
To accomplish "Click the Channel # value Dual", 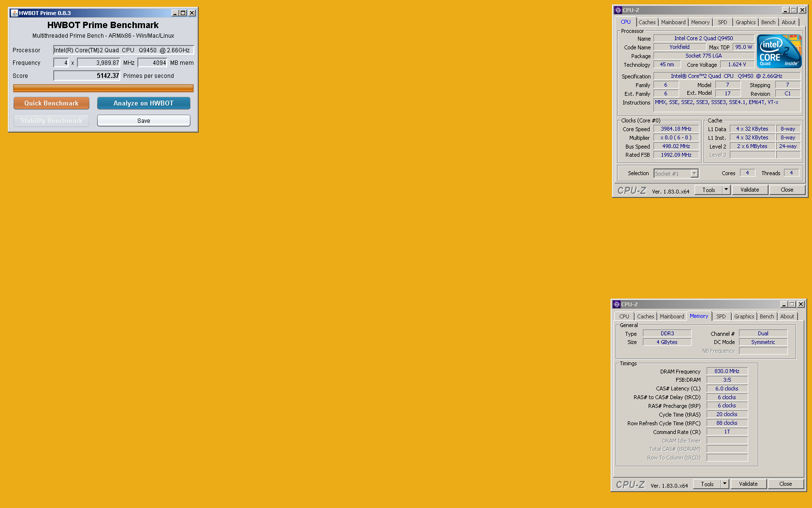I will (763, 333).
